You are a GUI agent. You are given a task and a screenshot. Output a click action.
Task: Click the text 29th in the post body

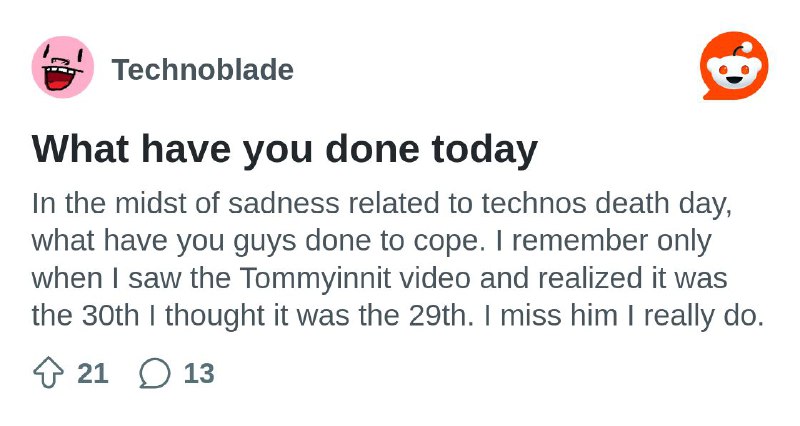click(437, 316)
